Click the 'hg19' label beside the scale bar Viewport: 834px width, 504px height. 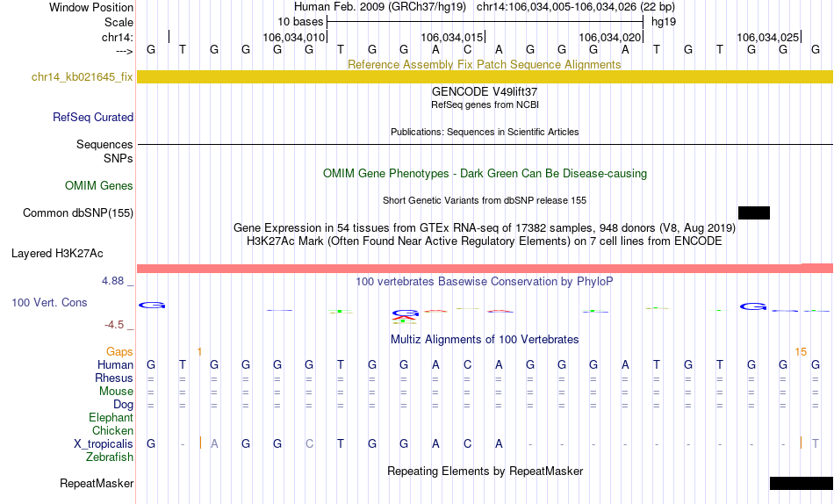[664, 22]
